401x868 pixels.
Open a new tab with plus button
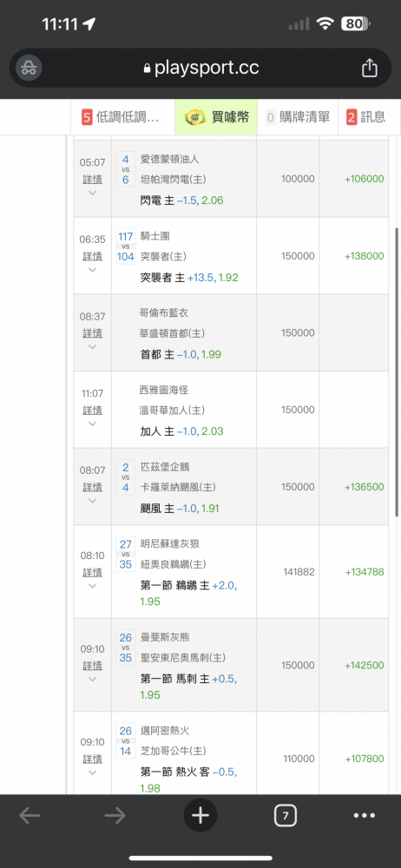(200, 816)
